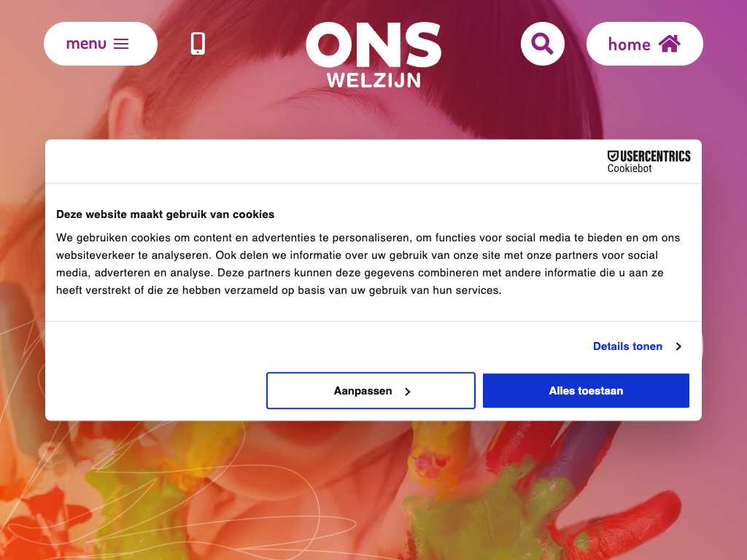Click the WELZIJN word below the logo

(x=373, y=79)
